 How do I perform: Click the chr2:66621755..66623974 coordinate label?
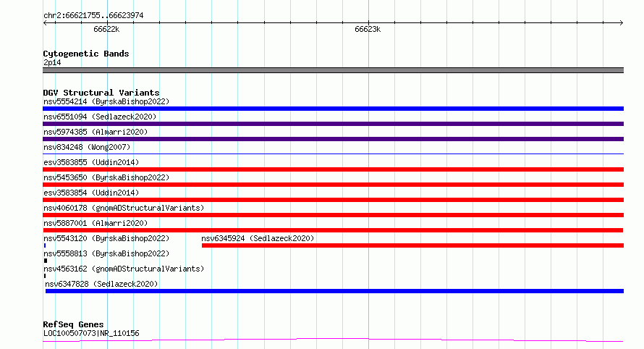coord(93,16)
